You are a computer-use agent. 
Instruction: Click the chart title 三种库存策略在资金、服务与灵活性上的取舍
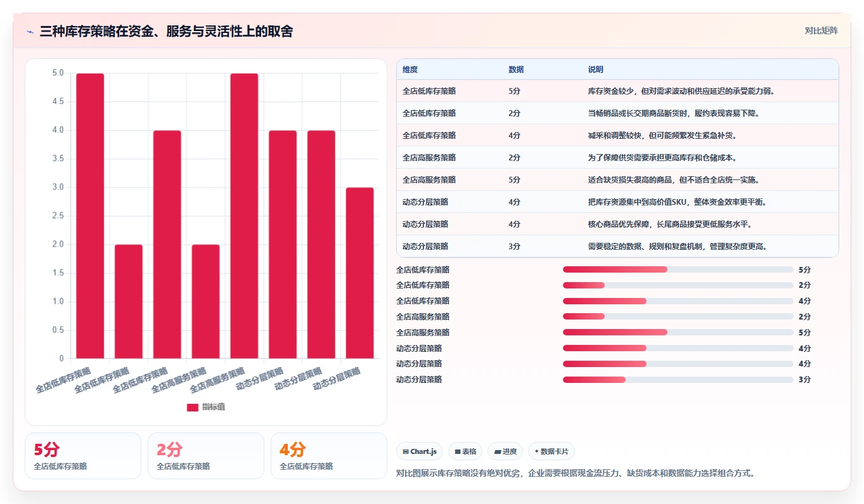[166, 32]
